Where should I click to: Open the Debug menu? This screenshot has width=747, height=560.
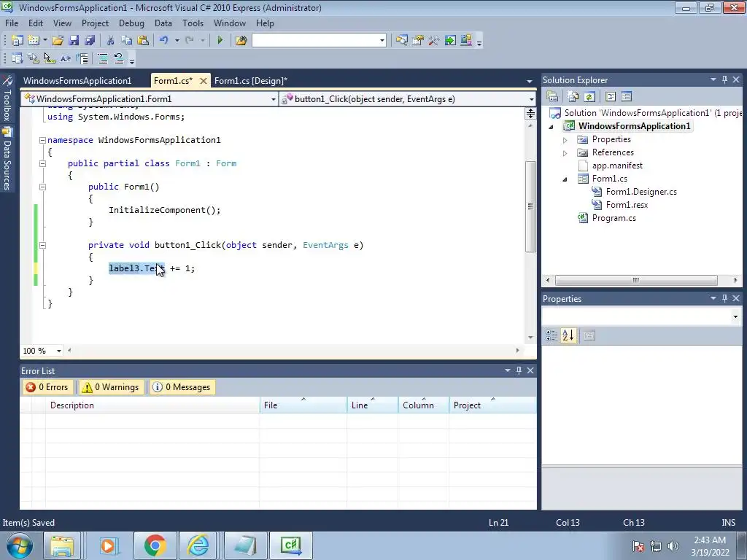[131, 23]
